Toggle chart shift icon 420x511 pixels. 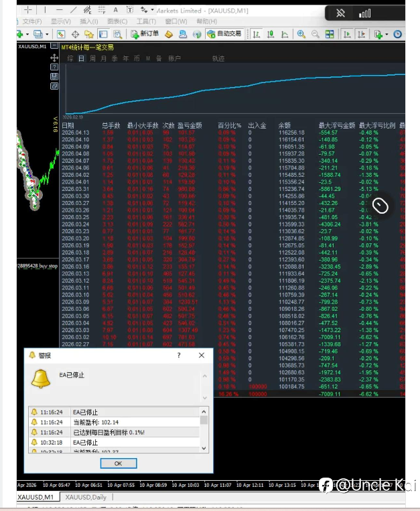[x=361, y=34]
